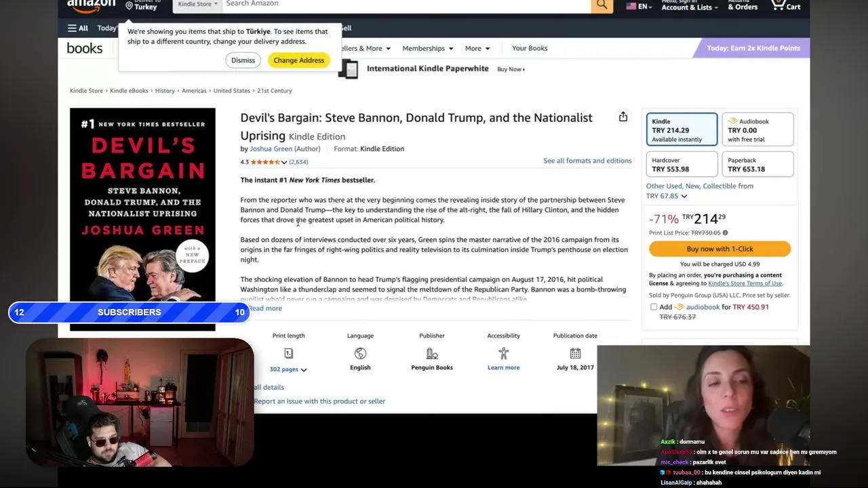Click Americas breadcrumb
Screen dimensions: 868x488
[x=194, y=91]
